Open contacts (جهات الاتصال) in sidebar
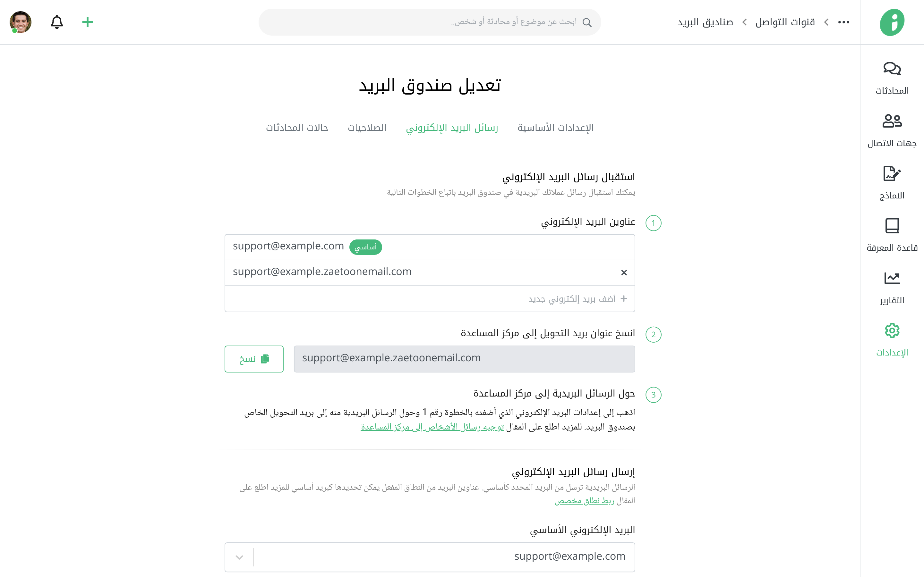 point(892,121)
